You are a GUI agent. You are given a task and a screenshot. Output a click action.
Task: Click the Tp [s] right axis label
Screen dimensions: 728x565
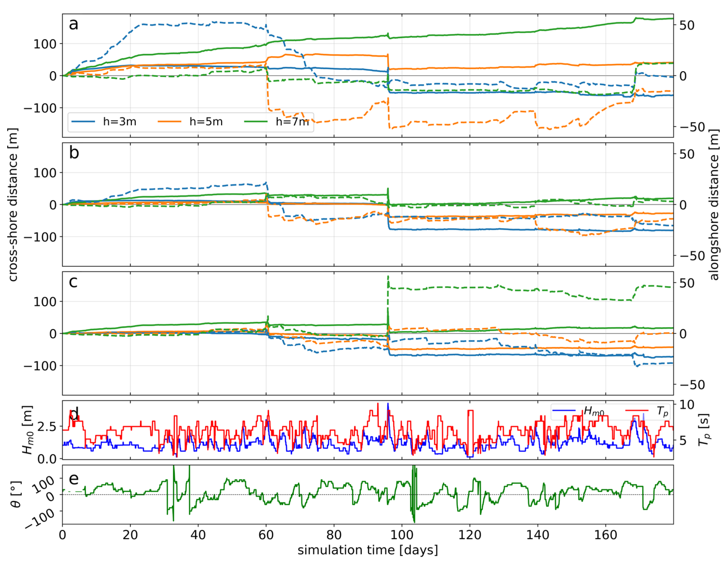(x=704, y=430)
